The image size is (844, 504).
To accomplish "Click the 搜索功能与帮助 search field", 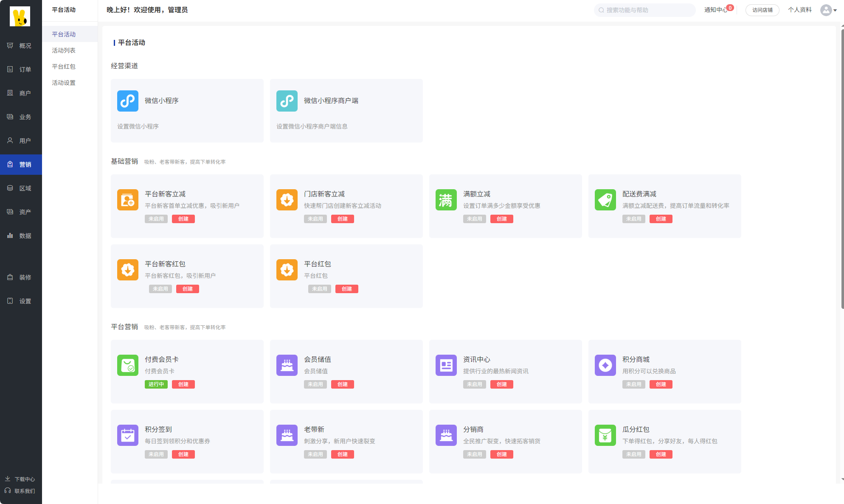I will pyautogui.click(x=645, y=10).
